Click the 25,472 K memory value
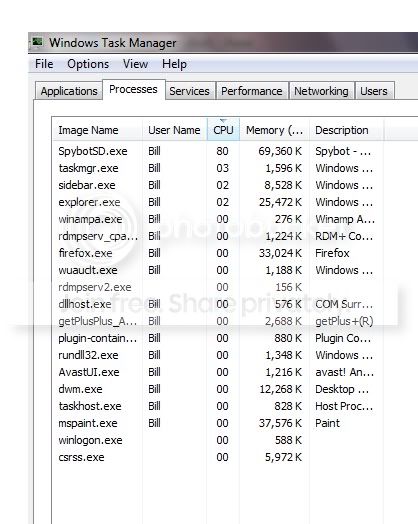Viewport: 418px width, 524px height. click(280, 202)
